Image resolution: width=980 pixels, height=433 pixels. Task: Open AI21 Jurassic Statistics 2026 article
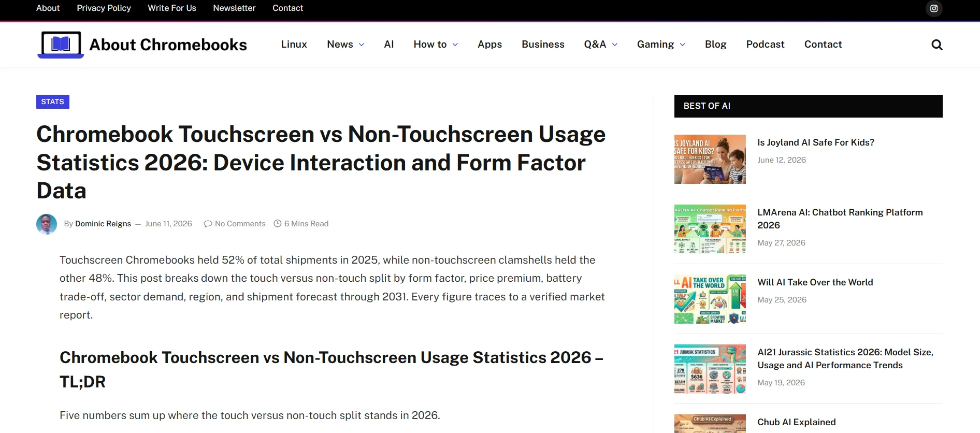[x=845, y=358]
